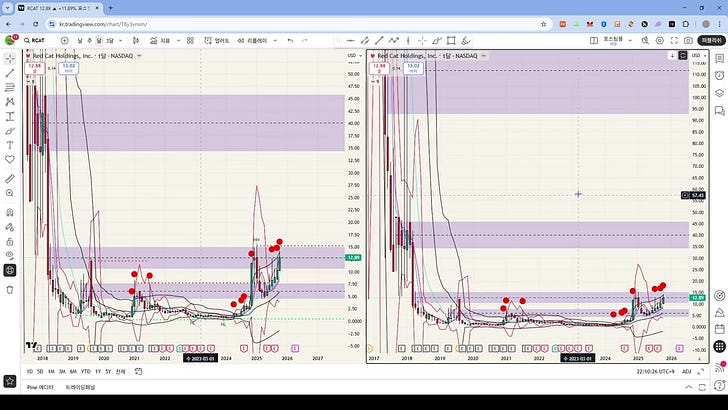This screenshot has width=728, height=410.
Task: Toggle stay in drawing mode
Action: coord(10,227)
